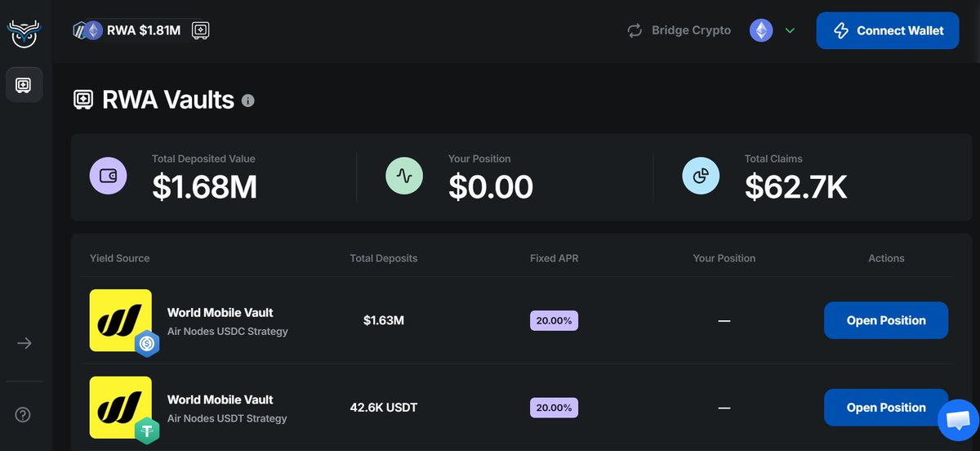Click the blue pie chart icon for Total Claims
Viewport: 980px width, 451px height.
pyautogui.click(x=701, y=176)
